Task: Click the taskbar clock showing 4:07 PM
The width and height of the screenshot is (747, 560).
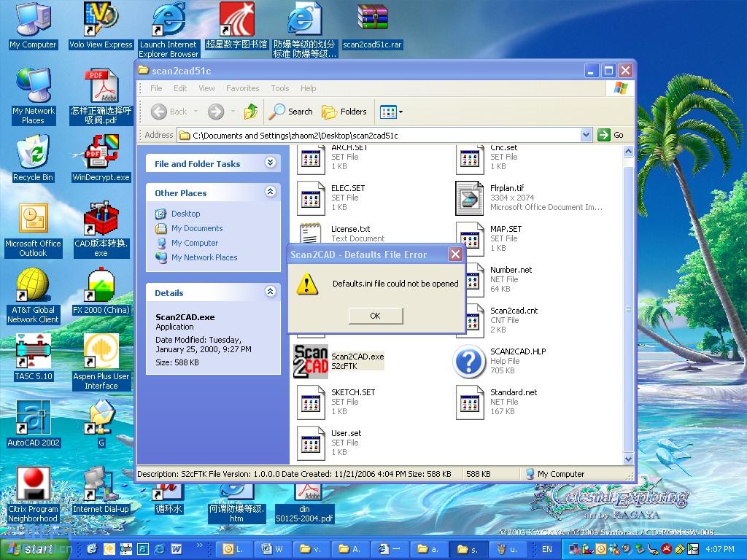Action: tap(720, 549)
